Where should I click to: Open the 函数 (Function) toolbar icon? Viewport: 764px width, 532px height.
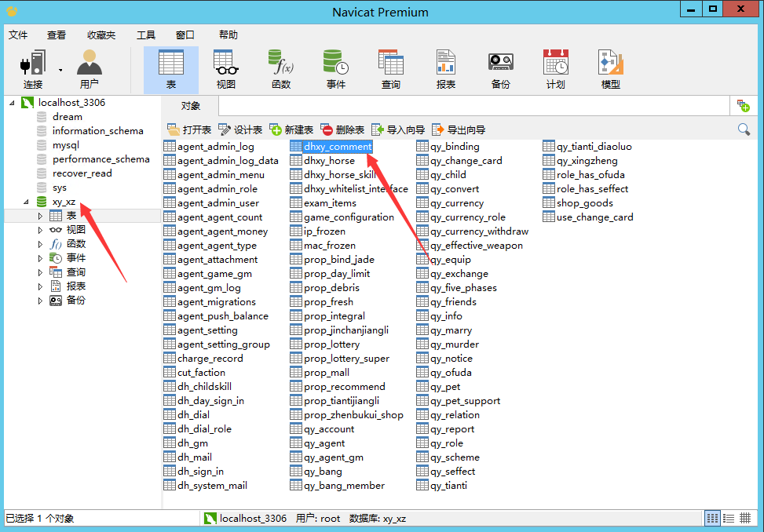pos(280,63)
